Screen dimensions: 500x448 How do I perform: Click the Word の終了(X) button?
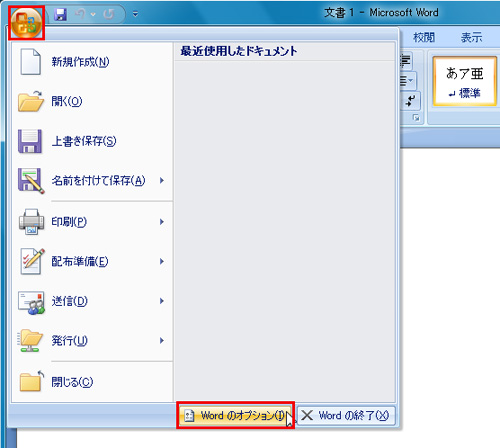[x=346, y=415]
